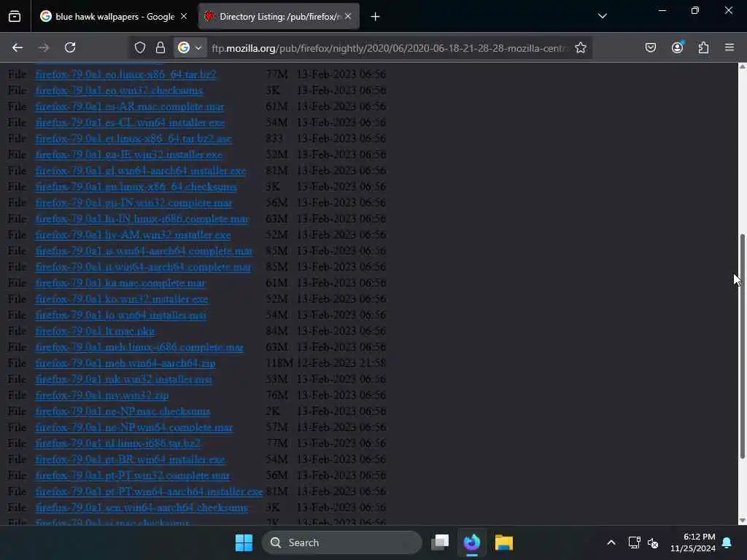Click the ftp.mozilla.org address bar

click(389, 48)
